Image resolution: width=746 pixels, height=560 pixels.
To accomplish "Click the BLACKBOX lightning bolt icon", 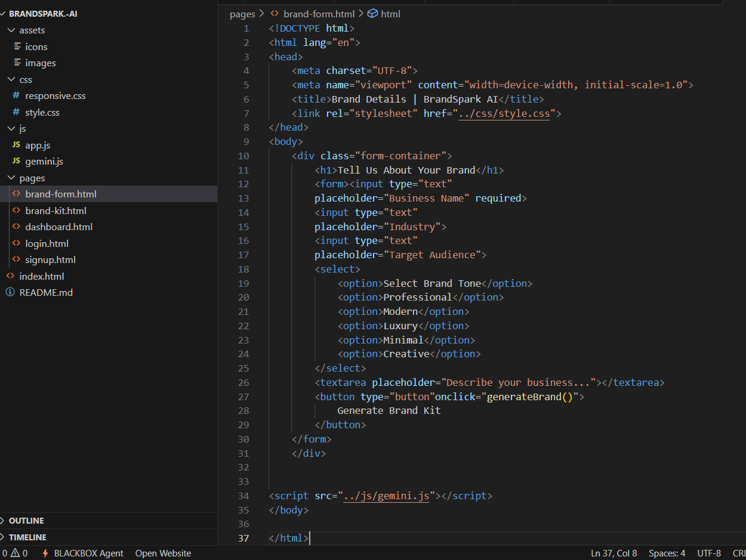I will click(x=45, y=553).
